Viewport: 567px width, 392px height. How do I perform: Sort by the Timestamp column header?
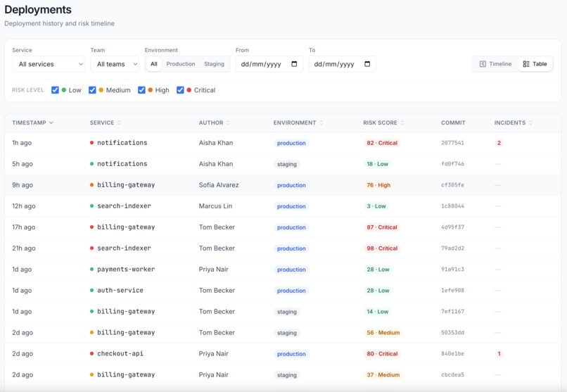(x=32, y=122)
